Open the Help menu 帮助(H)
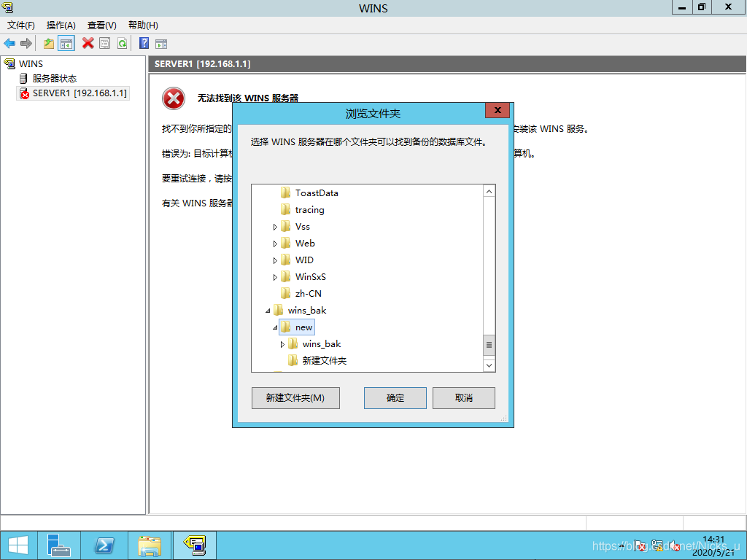 [x=143, y=26]
